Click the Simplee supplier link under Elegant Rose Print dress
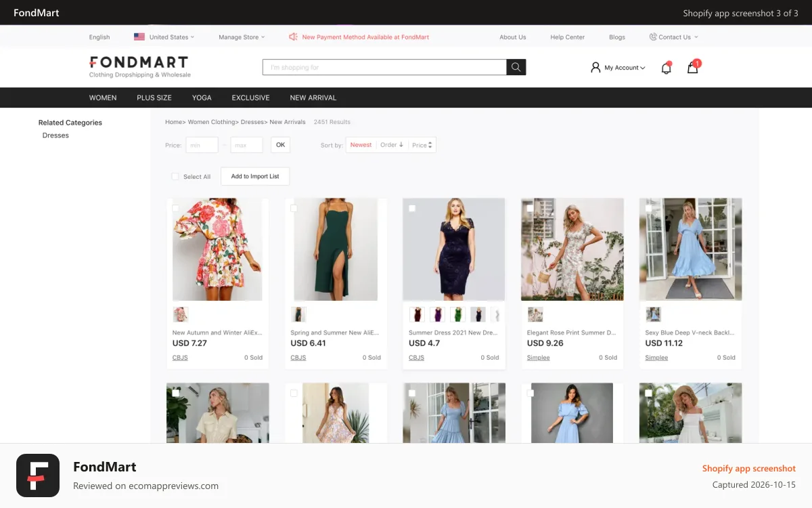The image size is (812, 508). (x=539, y=358)
